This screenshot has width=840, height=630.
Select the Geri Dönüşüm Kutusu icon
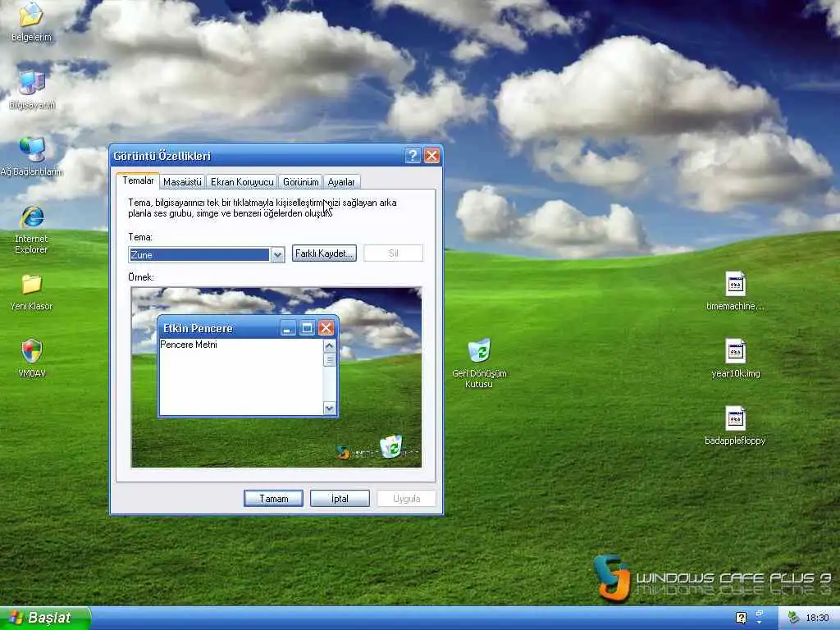(x=479, y=351)
